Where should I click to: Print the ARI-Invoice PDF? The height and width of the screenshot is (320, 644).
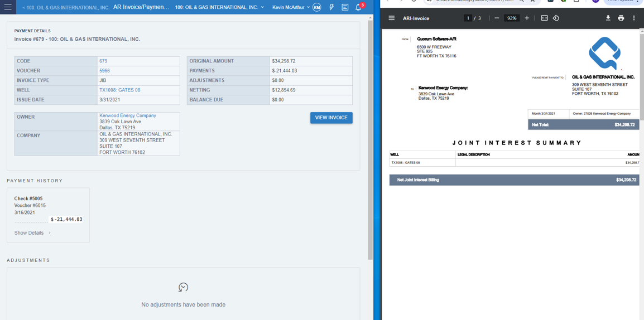621,18
